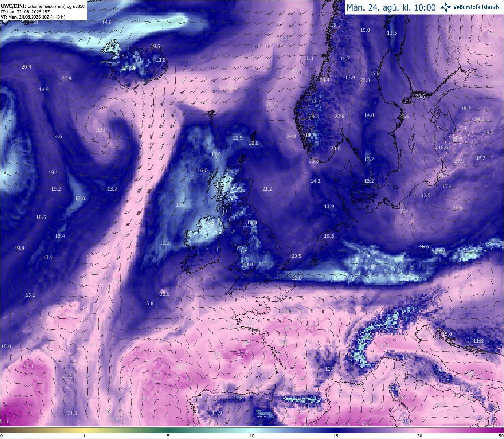504x439 pixels.
Task: Pick the 50 mm end of the color scale
Action: (x=501, y=436)
